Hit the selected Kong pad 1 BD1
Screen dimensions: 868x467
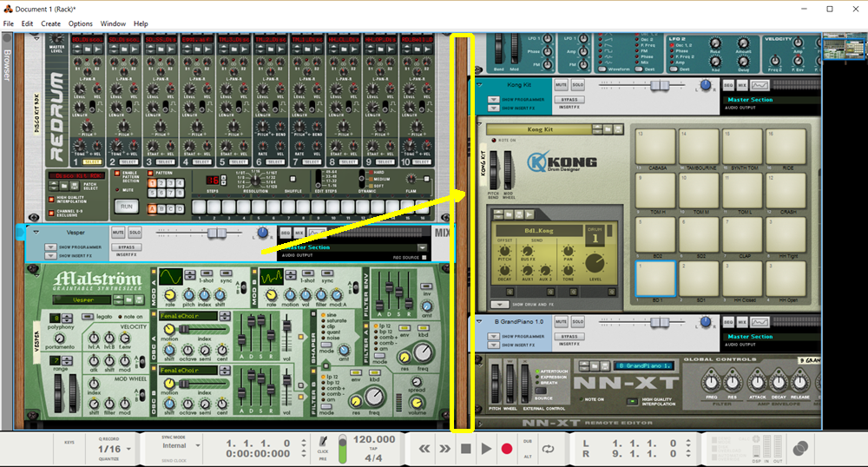(x=656, y=279)
